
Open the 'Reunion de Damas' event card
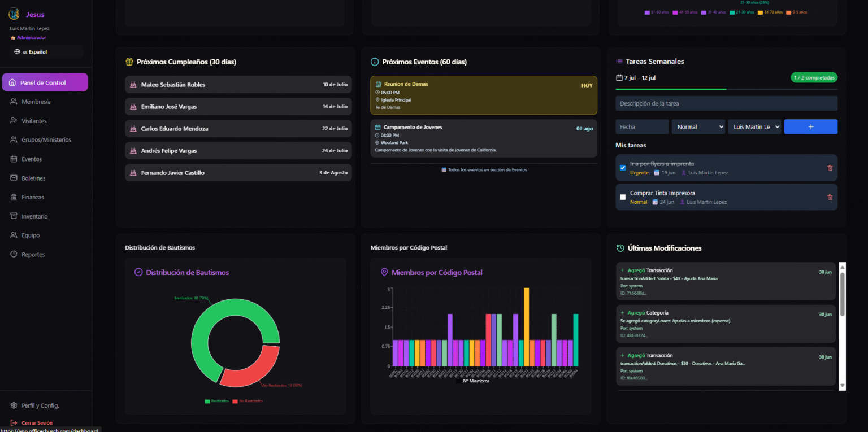[483, 95]
